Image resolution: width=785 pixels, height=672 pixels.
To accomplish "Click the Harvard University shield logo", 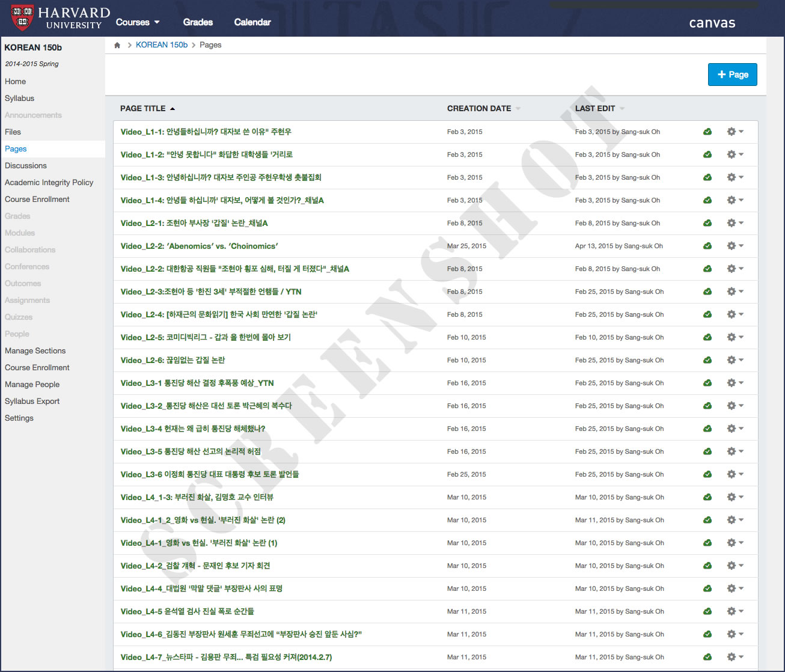I will pos(23,18).
